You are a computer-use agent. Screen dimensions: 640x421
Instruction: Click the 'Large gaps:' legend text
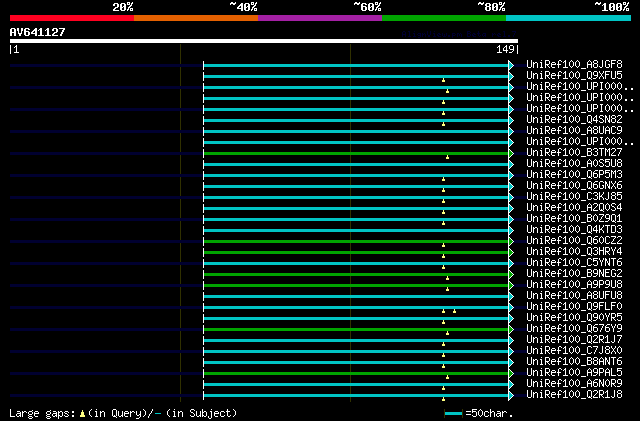pyautogui.click(x=42, y=414)
